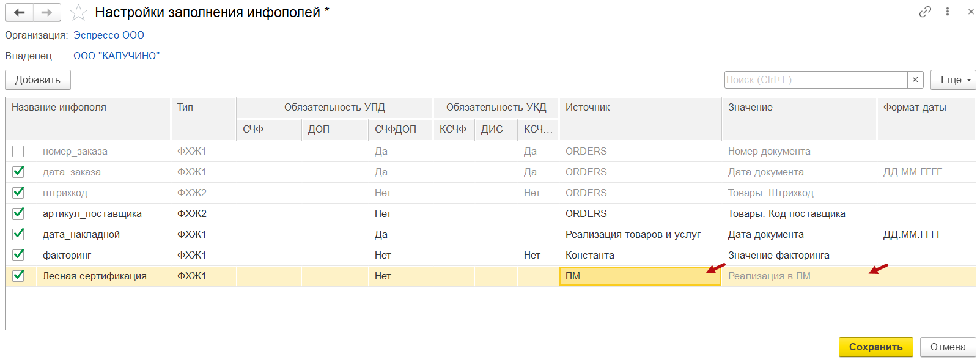Add form to favorites with star icon
980x362 pixels.
click(78, 12)
